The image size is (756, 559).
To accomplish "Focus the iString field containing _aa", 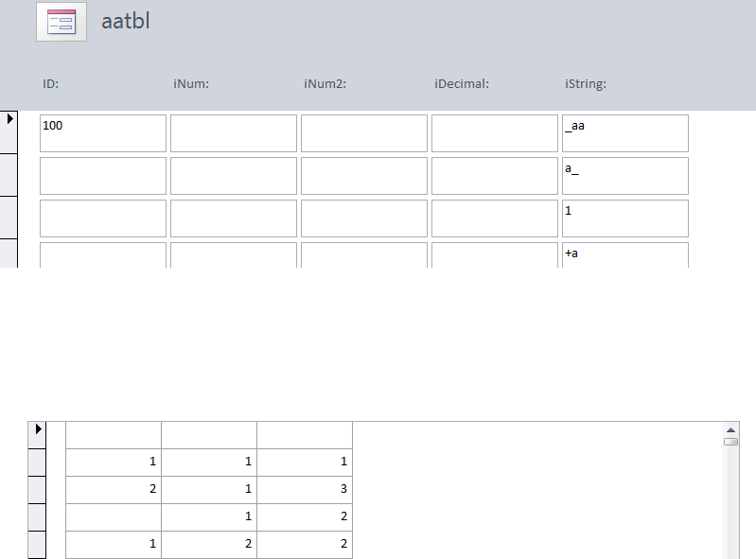I will [624, 133].
